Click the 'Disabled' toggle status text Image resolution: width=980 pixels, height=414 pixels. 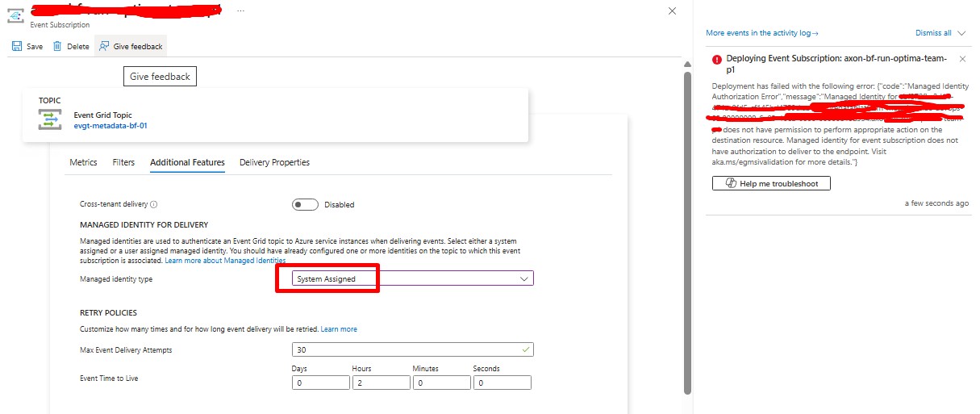[x=340, y=205]
